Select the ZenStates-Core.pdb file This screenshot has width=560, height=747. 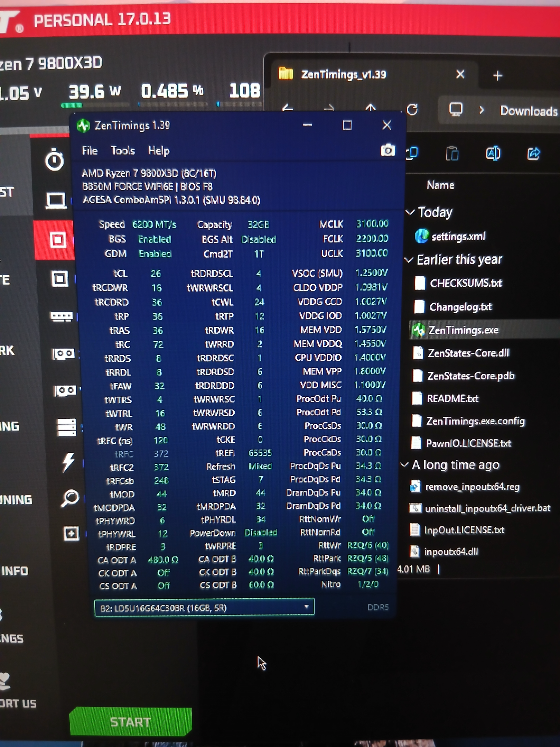pos(471,376)
